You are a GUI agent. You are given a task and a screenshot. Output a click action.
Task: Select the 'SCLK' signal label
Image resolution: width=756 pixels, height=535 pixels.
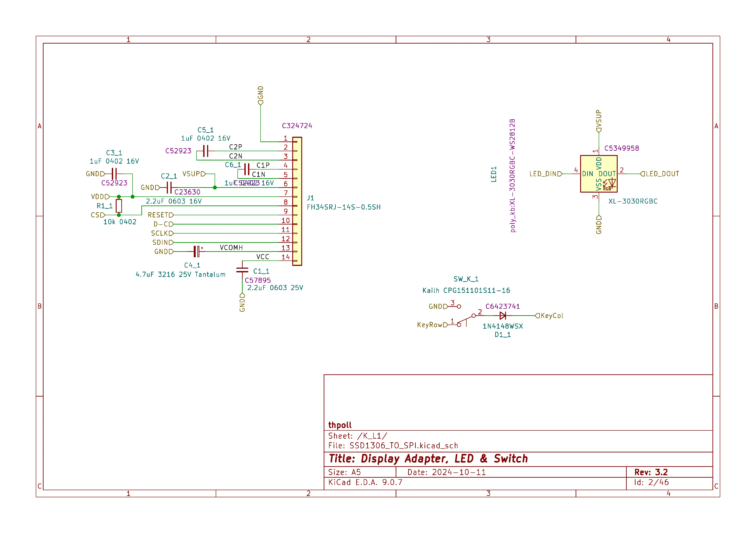(162, 233)
